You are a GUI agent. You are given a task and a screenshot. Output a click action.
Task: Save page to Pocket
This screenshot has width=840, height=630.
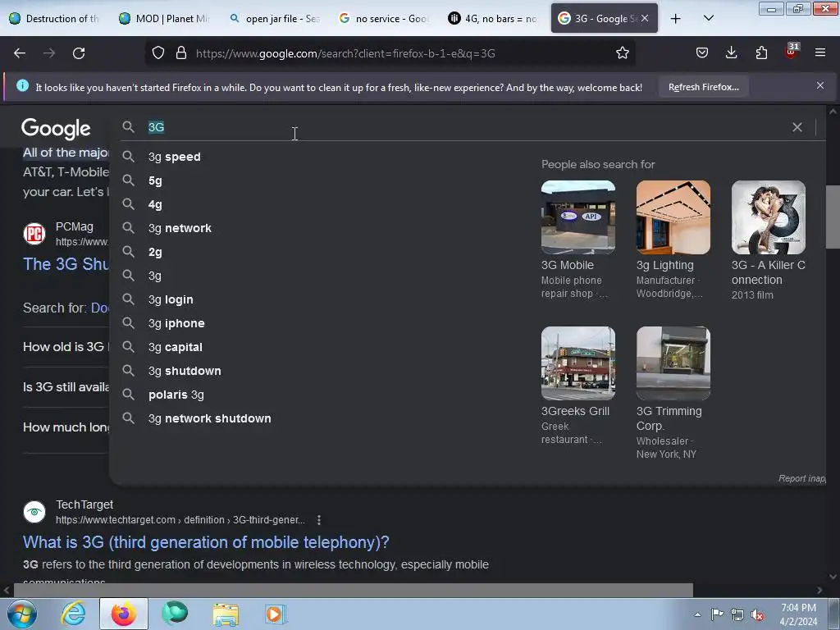coord(702,52)
